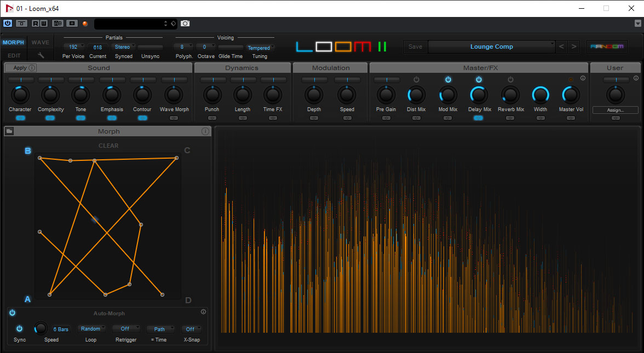This screenshot has width=644, height=353.
Task: Go to the previous preset arrow
Action: point(561,47)
